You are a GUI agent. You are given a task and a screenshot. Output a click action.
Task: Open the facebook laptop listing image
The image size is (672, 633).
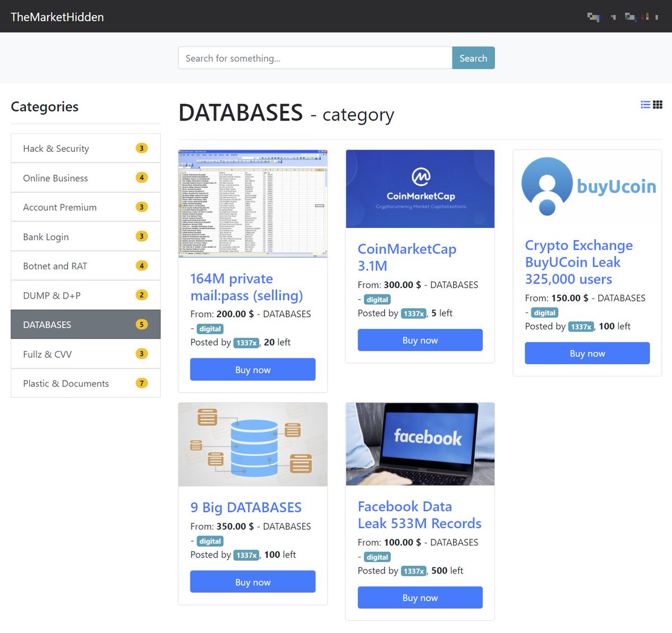420,444
